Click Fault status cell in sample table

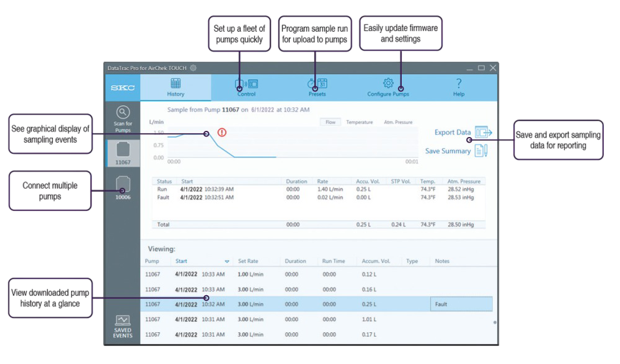(163, 197)
